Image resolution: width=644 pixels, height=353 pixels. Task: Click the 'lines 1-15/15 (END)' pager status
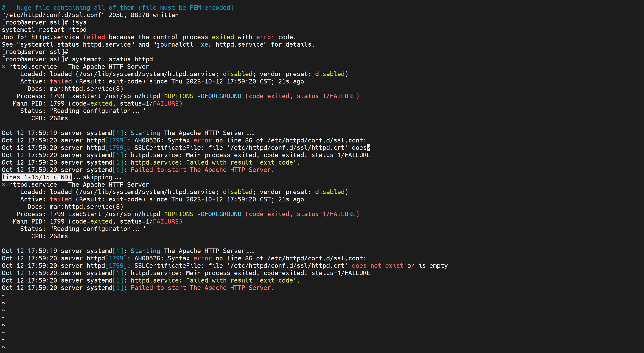pyautogui.click(x=36, y=177)
